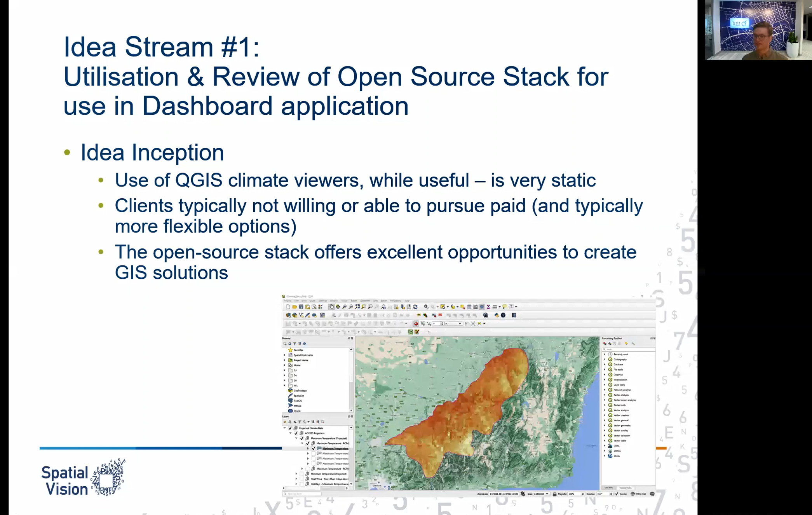812x515 pixels.
Task: Toggle the scale lock padlock
Action: 554,494
